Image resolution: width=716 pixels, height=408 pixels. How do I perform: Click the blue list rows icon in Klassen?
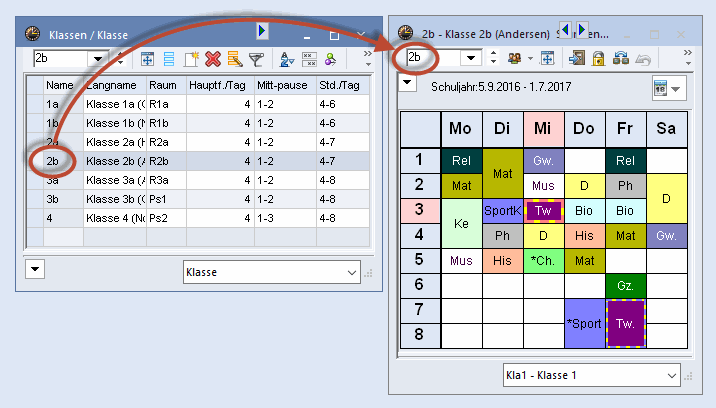point(168,59)
